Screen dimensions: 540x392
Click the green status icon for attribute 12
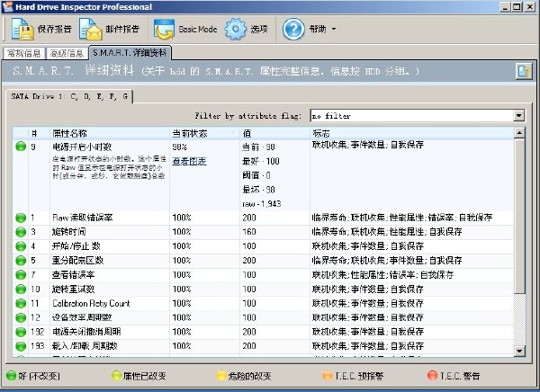pos(21,317)
